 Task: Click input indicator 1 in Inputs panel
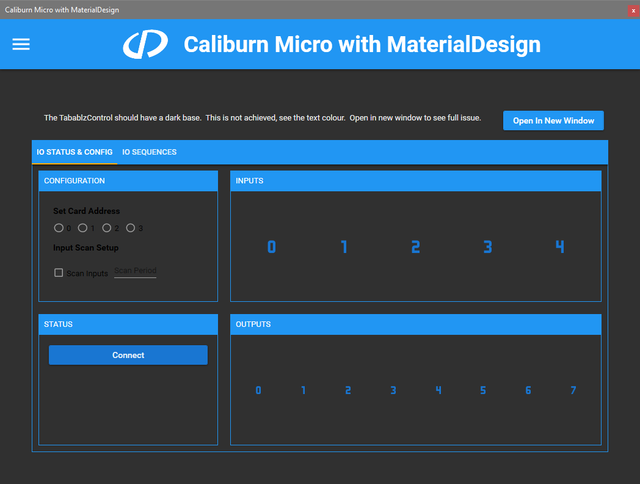[x=344, y=247]
